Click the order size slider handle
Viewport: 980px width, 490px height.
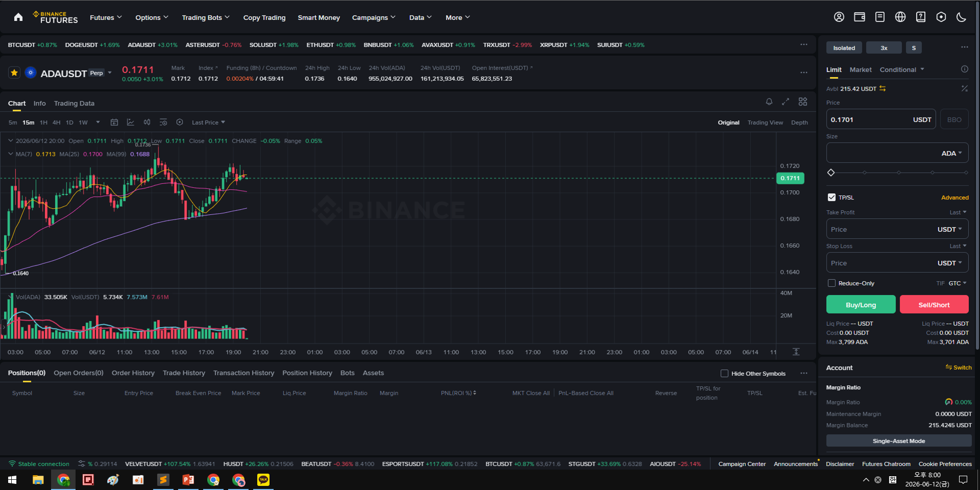[831, 172]
